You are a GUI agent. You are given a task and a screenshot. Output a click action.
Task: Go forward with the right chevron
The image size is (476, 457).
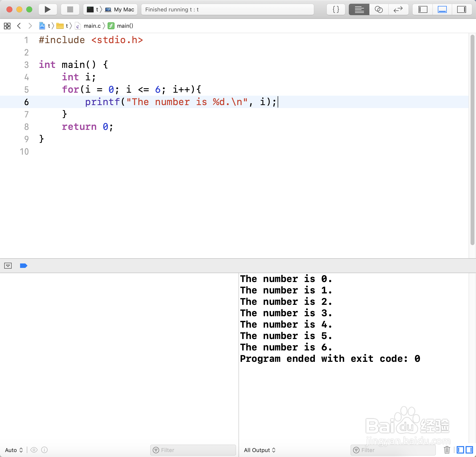[30, 26]
